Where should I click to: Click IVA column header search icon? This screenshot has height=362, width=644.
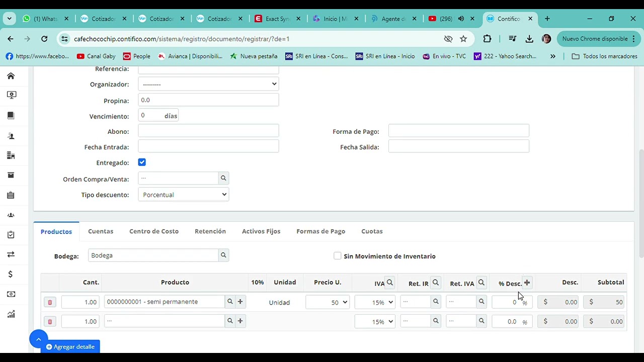[x=390, y=283]
